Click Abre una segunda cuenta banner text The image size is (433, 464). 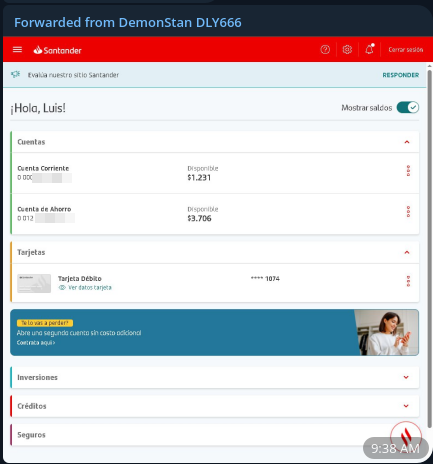[x=79, y=333]
